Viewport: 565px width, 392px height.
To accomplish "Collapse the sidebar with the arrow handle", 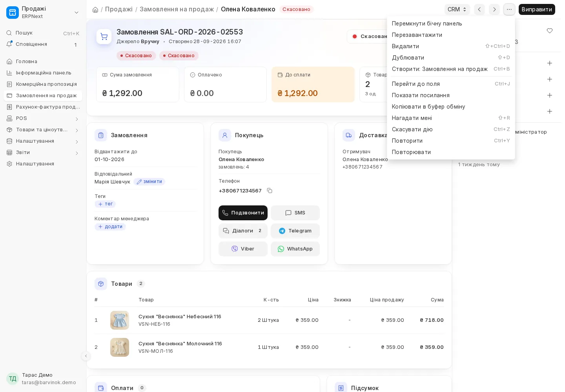I will click(x=86, y=356).
